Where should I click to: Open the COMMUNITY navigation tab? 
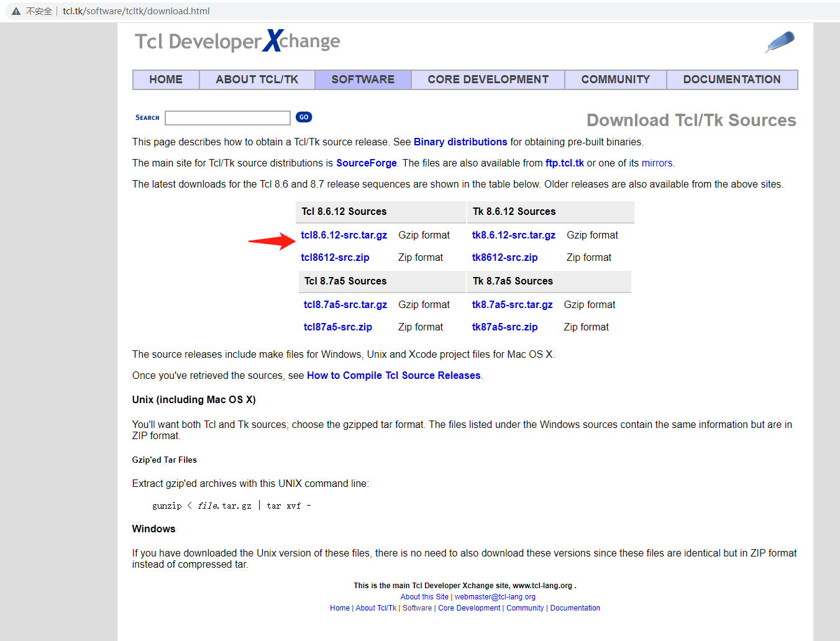point(616,80)
